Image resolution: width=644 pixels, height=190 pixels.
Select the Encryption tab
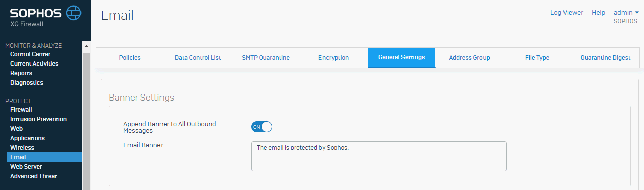pyautogui.click(x=334, y=58)
